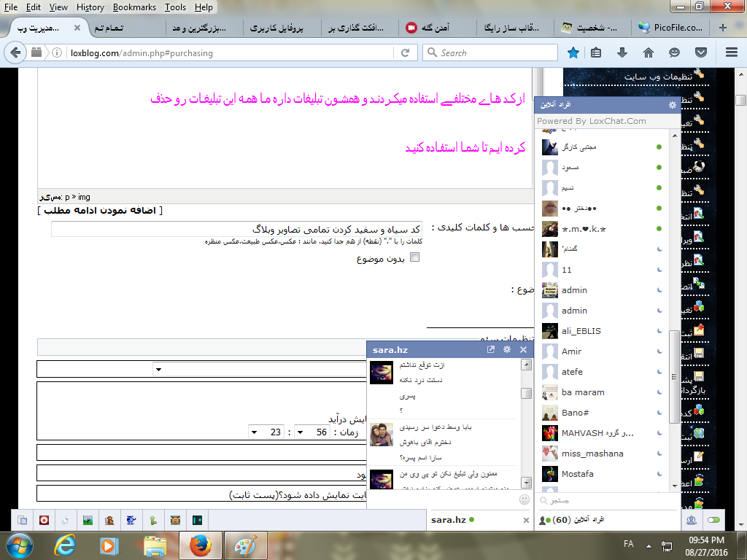Screen dimensions: 747x560
Task: Click the first window icon in bottom toolbar
Action: 22,520
